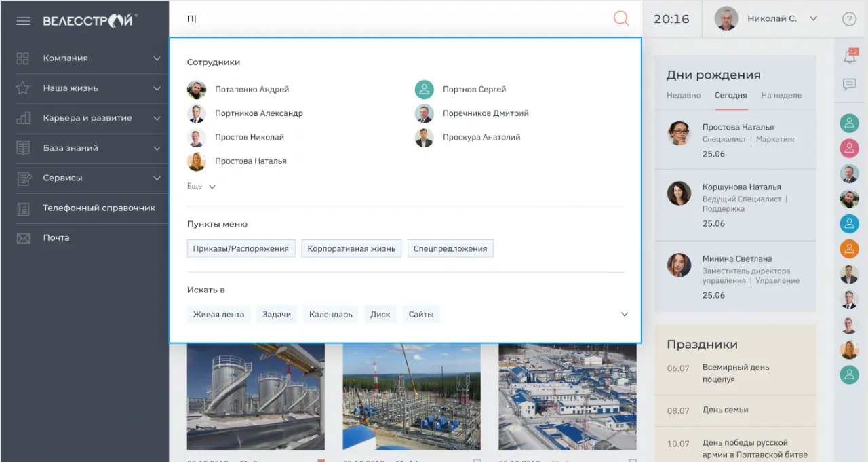The image size is (868, 462).
Task: Expand the Искать в section chevron
Action: click(x=625, y=314)
